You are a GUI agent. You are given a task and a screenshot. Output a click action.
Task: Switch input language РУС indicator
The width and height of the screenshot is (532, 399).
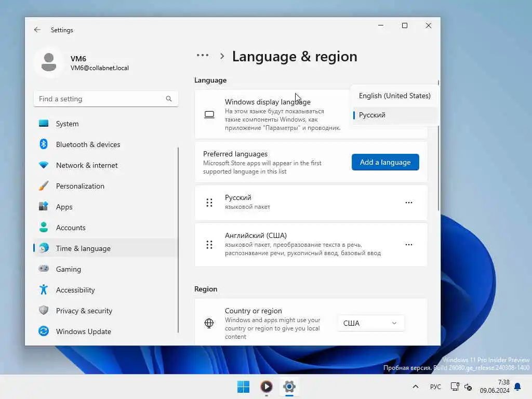pyautogui.click(x=435, y=387)
